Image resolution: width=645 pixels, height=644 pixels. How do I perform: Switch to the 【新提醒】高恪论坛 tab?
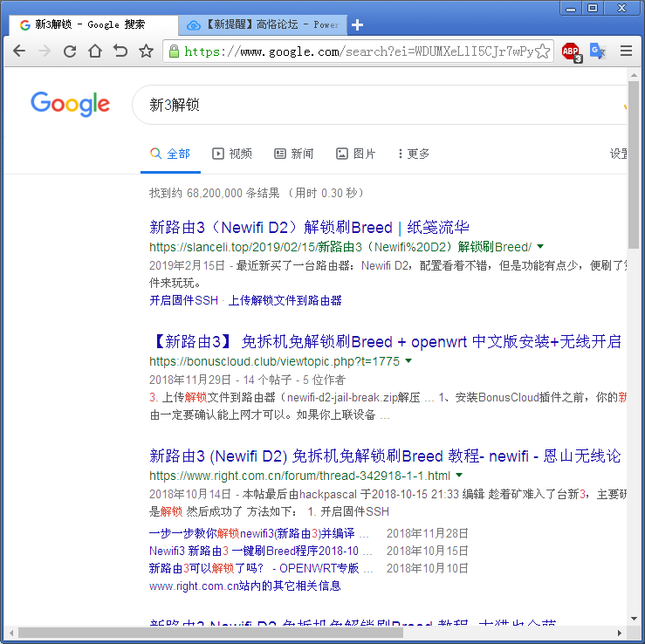click(264, 25)
